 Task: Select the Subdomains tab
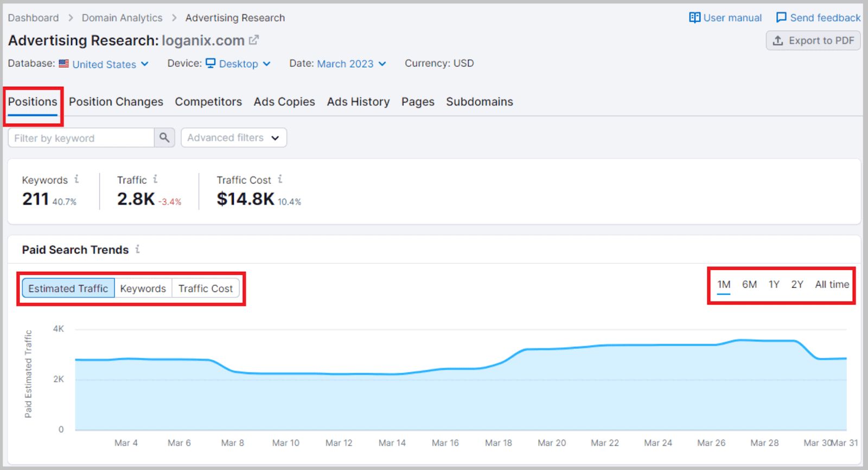pyautogui.click(x=480, y=102)
